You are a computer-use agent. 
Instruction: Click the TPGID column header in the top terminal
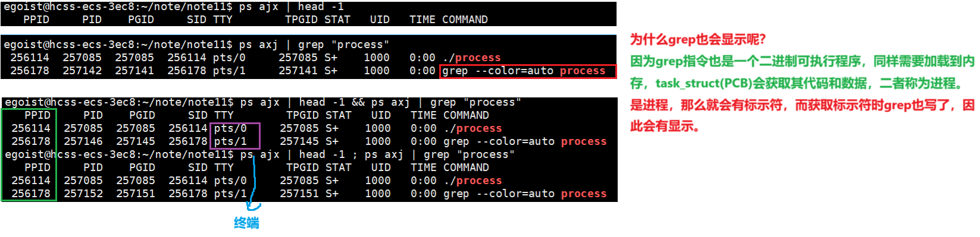301,20
